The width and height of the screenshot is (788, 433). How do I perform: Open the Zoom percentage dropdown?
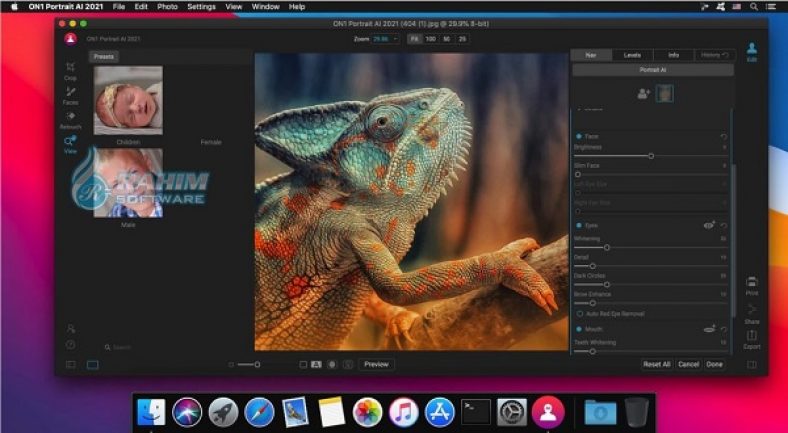click(385, 39)
